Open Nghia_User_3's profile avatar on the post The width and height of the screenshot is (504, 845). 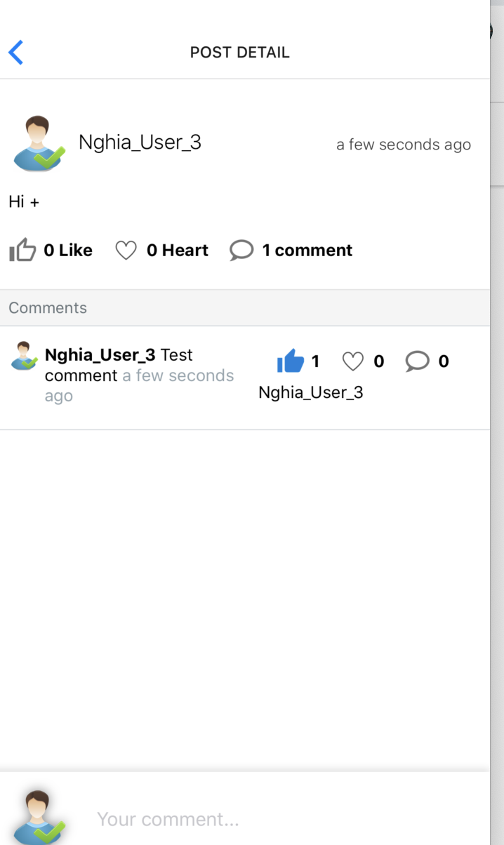[x=39, y=142]
